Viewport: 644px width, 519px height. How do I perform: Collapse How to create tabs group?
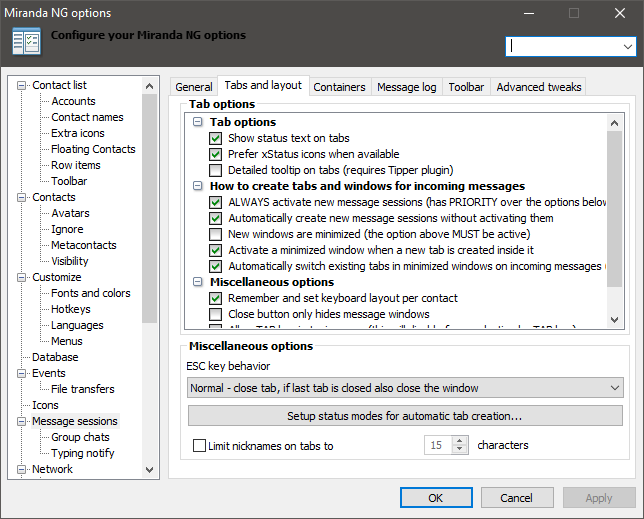coord(198,186)
